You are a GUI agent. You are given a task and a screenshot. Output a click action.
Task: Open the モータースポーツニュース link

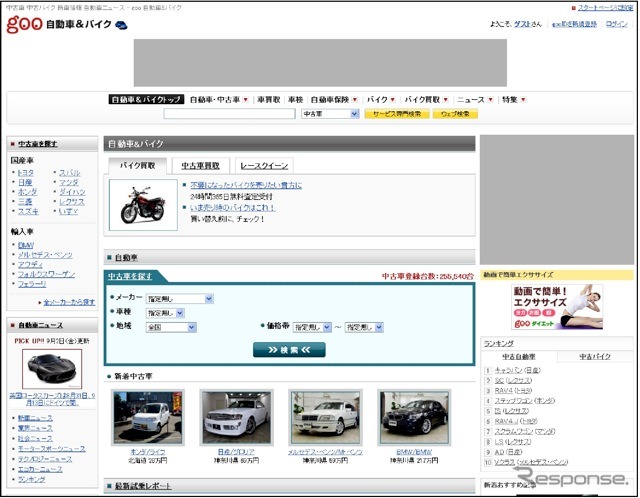(x=52, y=449)
